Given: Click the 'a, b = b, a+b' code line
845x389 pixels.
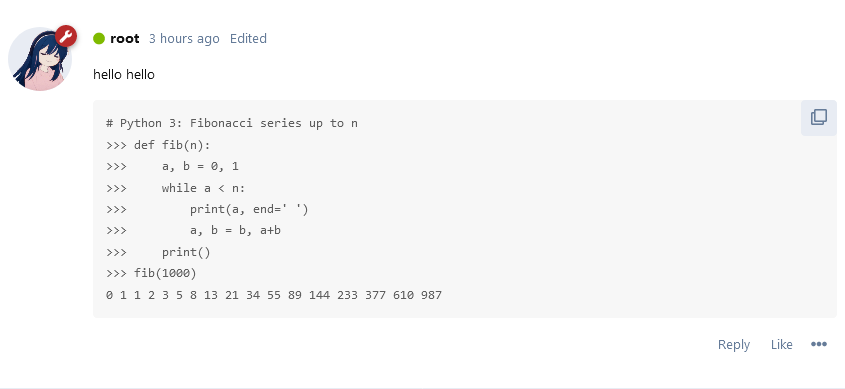Looking at the screenshot, I should tap(193, 231).
